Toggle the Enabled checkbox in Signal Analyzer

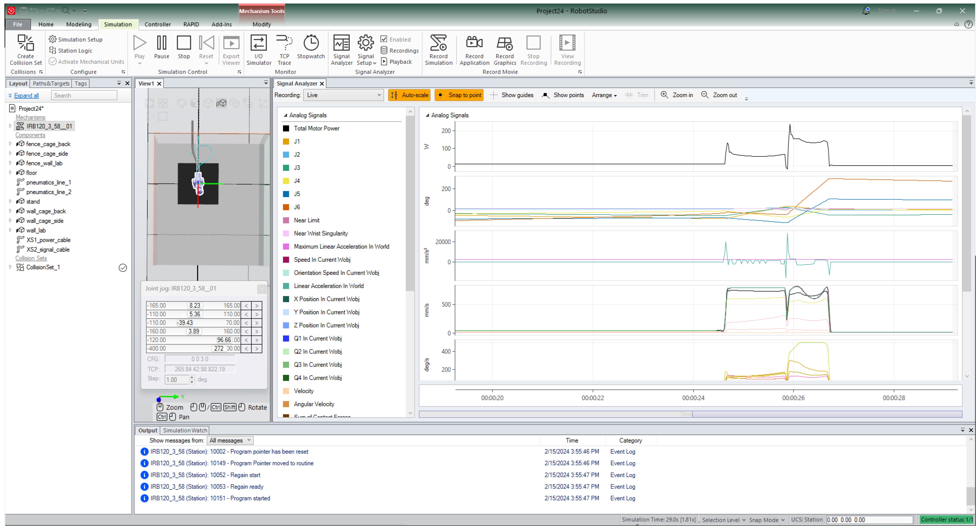click(384, 39)
